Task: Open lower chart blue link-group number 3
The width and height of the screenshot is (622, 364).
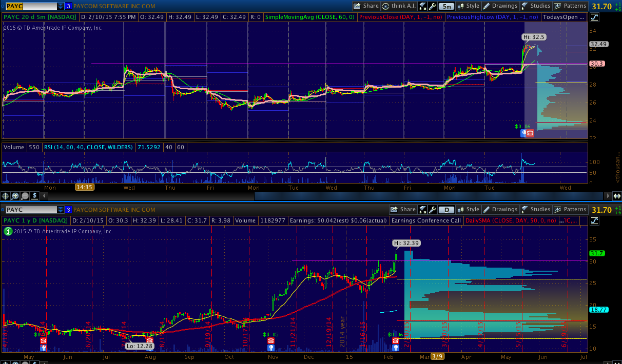Action: click(68, 210)
